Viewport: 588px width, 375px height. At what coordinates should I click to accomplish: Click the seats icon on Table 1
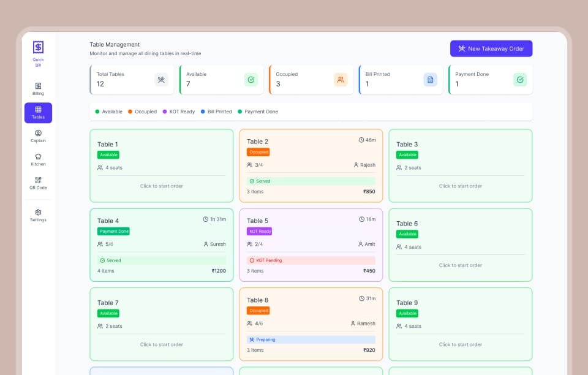100,168
